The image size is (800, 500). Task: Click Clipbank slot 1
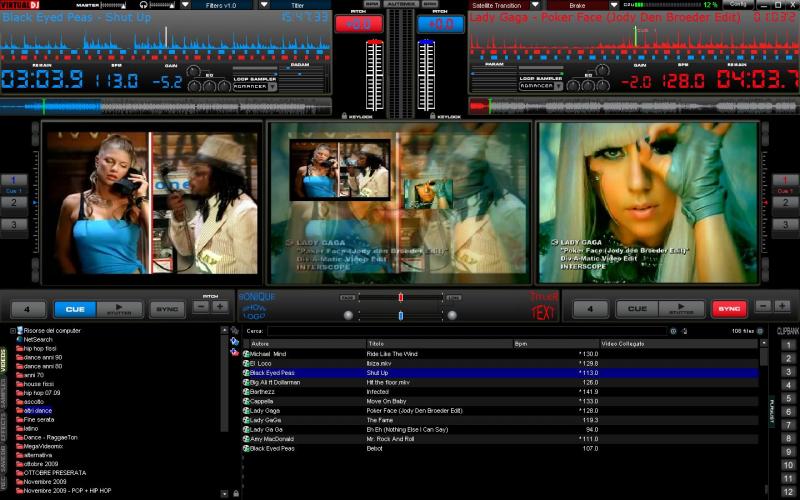pos(788,345)
